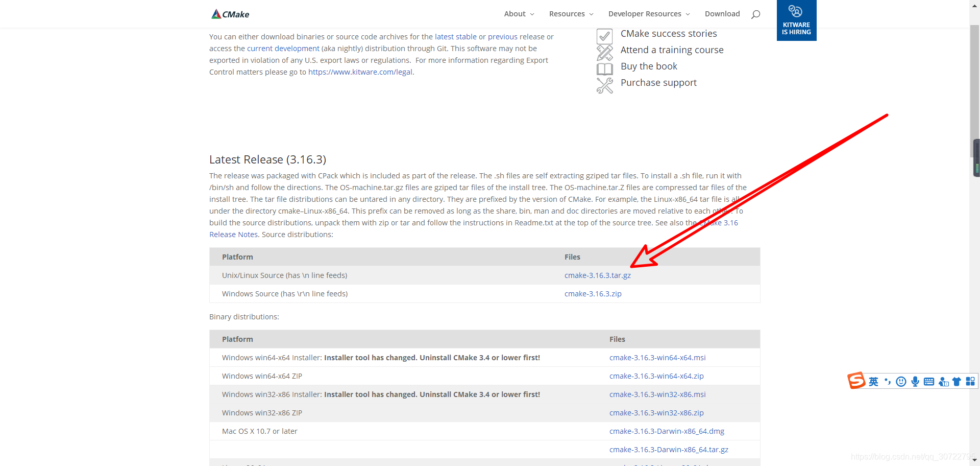980x466 pixels.
Task: Click the Binary distributions label
Action: click(244, 317)
